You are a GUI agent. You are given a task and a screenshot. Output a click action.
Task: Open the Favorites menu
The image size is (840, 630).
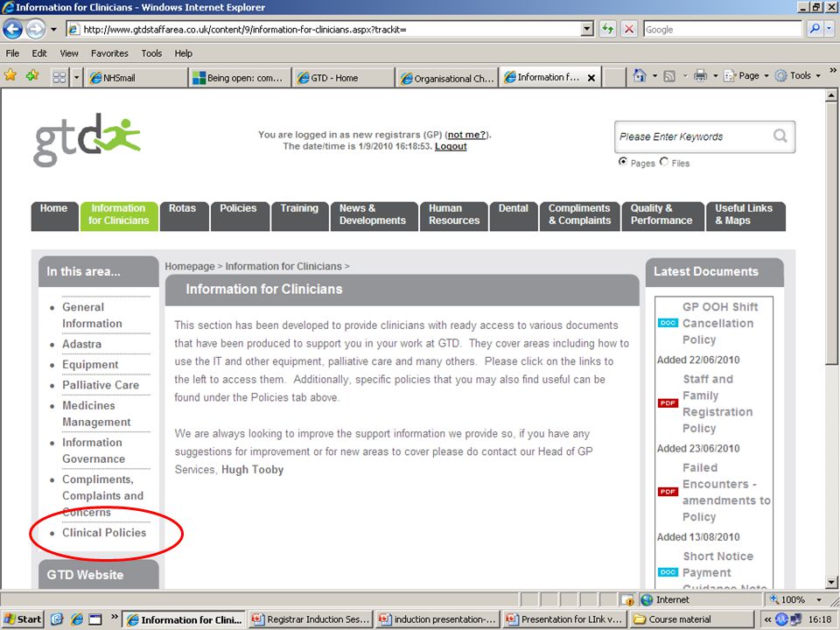click(109, 53)
